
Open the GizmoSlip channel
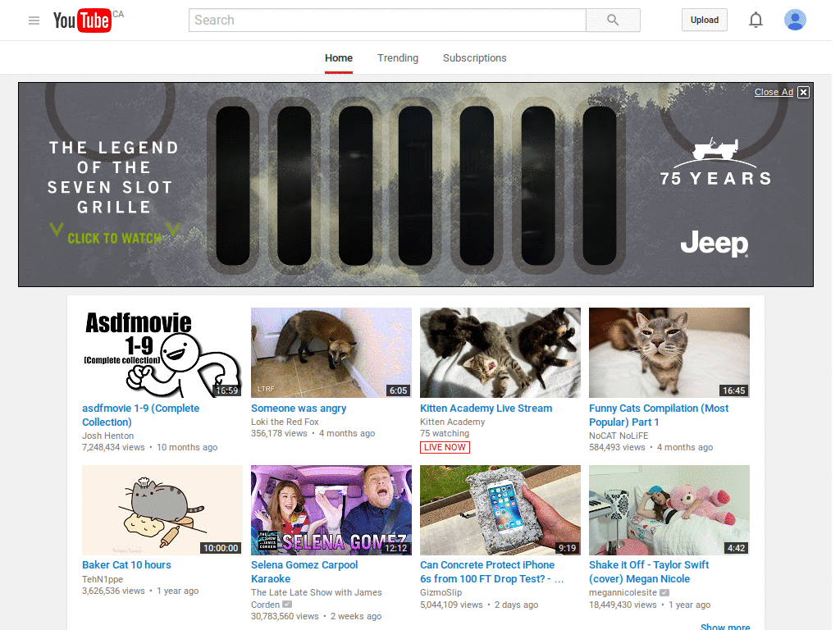(441, 592)
